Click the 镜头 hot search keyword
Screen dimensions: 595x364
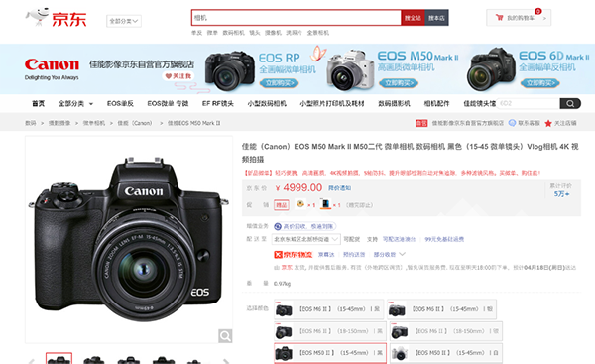tap(255, 33)
